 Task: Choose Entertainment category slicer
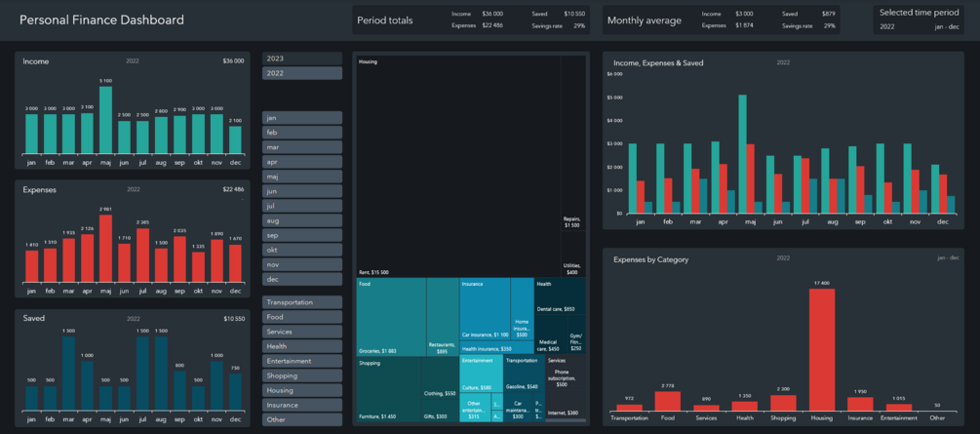pyautogui.click(x=302, y=361)
